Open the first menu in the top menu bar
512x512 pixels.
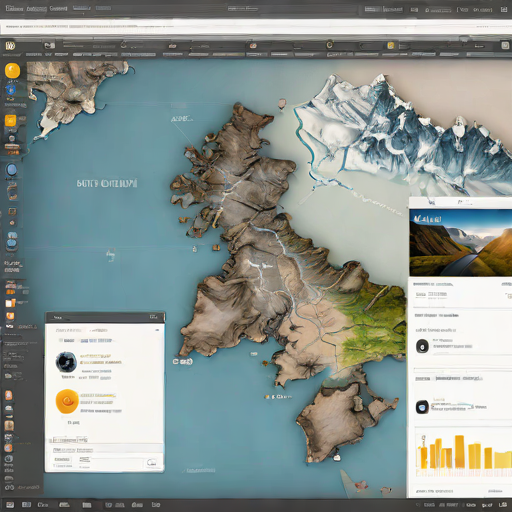[x=14, y=8]
